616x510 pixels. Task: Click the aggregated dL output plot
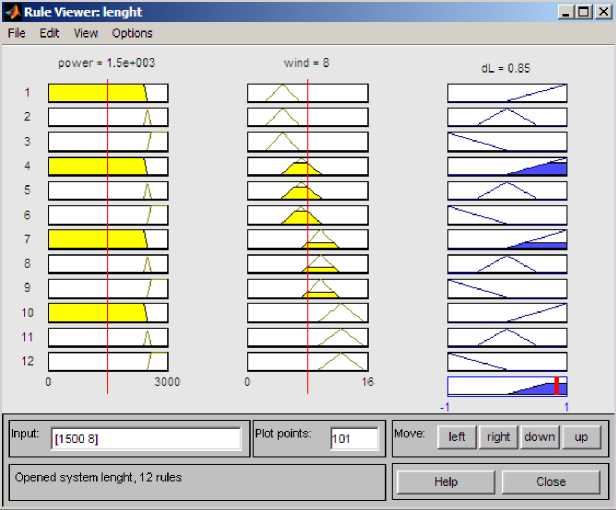[507, 386]
